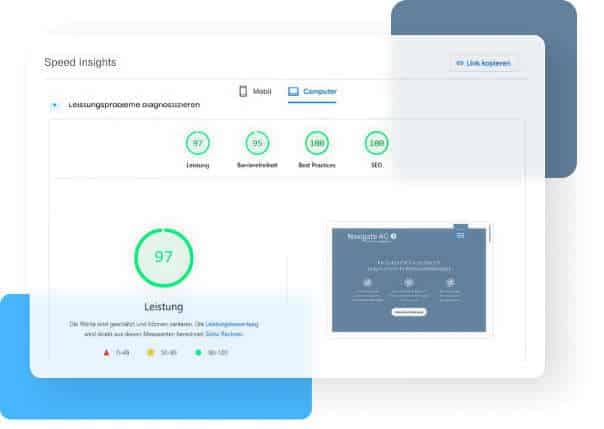The height and width of the screenshot is (429, 604).
Task: Click the large 97 performance gauge
Action: pyautogui.click(x=164, y=258)
